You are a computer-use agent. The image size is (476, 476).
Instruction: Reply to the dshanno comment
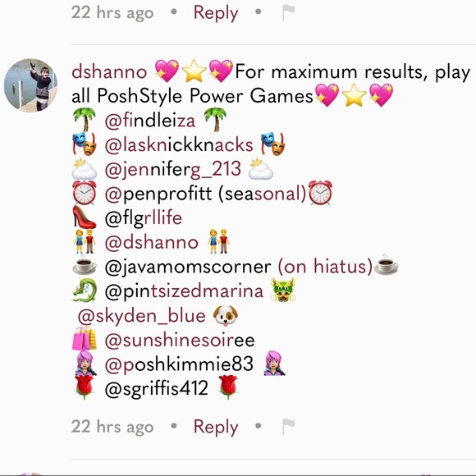(x=216, y=427)
